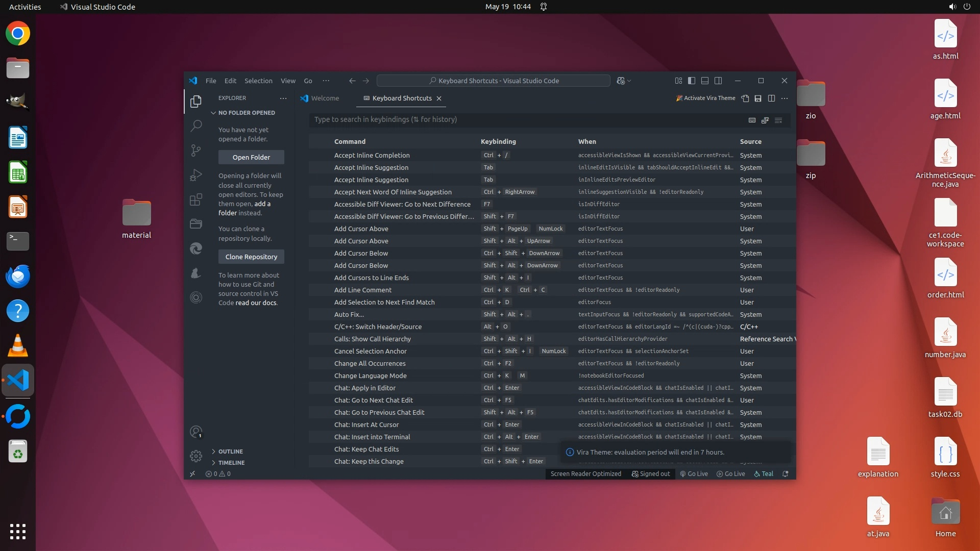The height and width of the screenshot is (551, 980).
Task: Open the Extensions view
Action: point(196,199)
